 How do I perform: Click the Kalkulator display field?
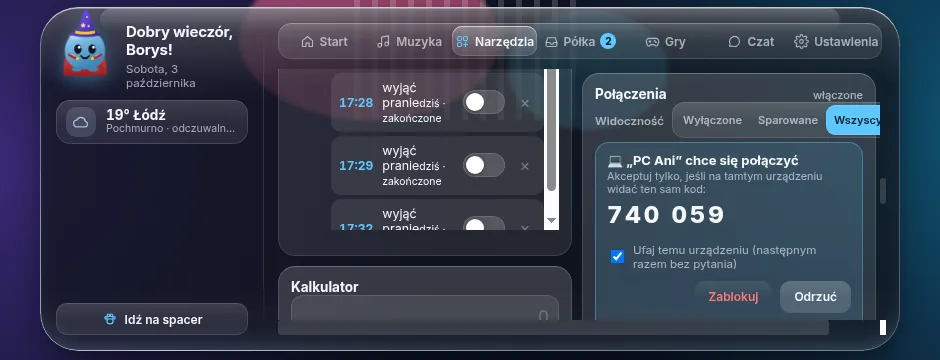(424, 308)
